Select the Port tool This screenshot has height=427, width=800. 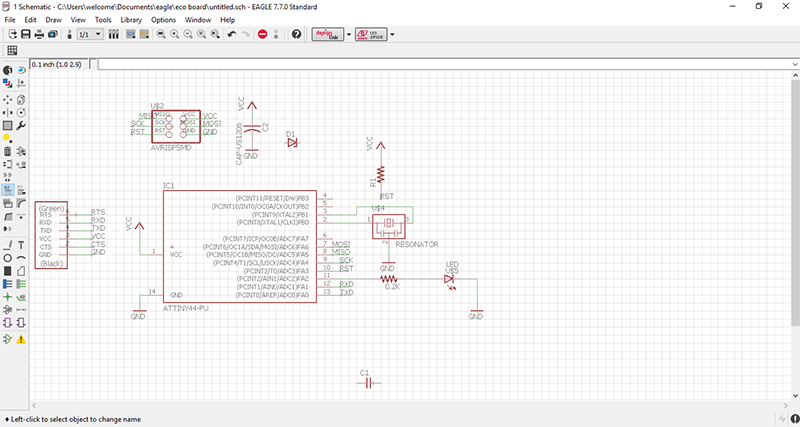[21, 322]
